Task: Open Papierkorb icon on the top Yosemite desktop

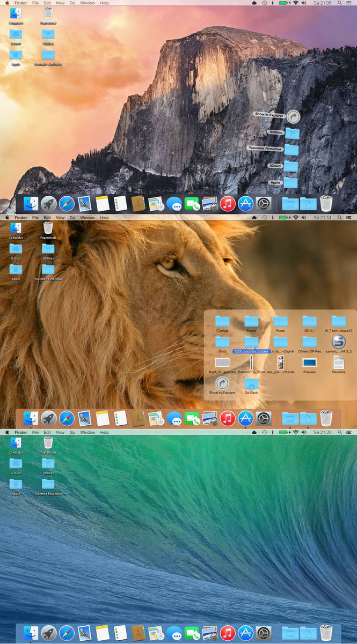Action: point(48,13)
